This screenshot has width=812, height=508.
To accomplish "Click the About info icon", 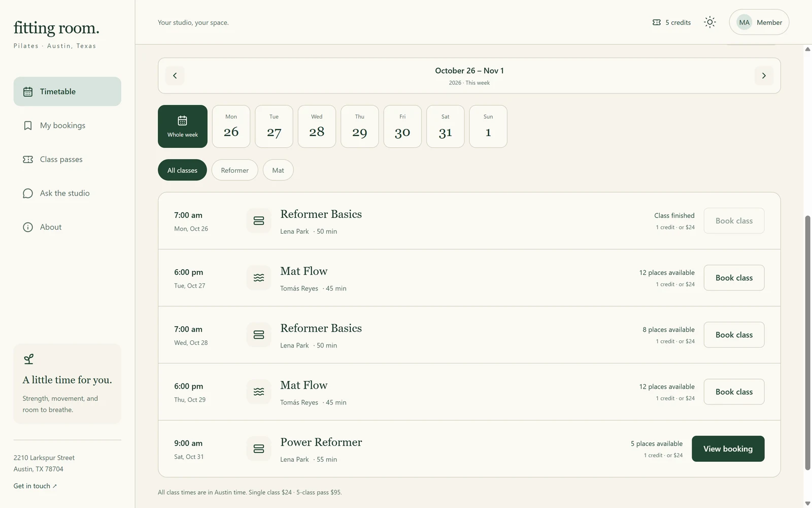I will tap(28, 227).
